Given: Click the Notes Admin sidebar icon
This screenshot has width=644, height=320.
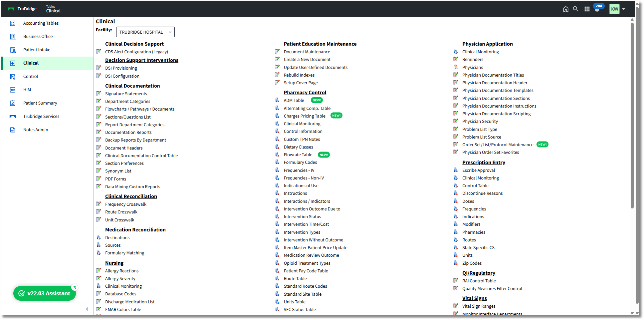Looking at the screenshot, I should point(13,130).
